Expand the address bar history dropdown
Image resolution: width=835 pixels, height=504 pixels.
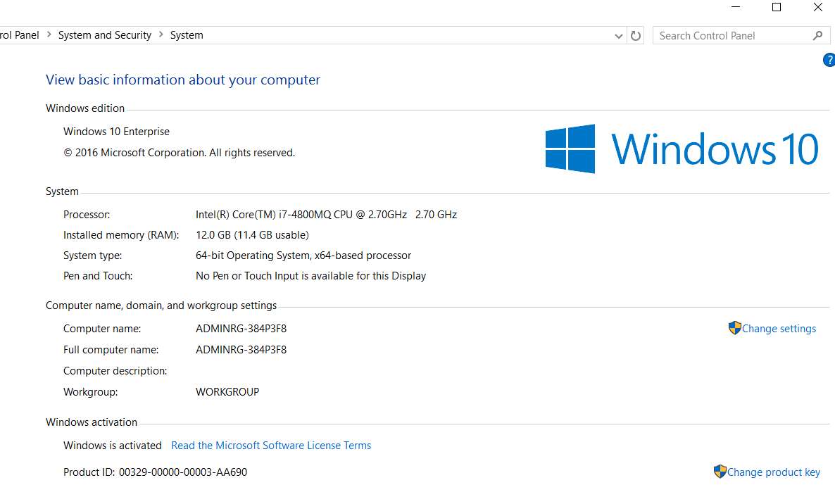coord(618,36)
